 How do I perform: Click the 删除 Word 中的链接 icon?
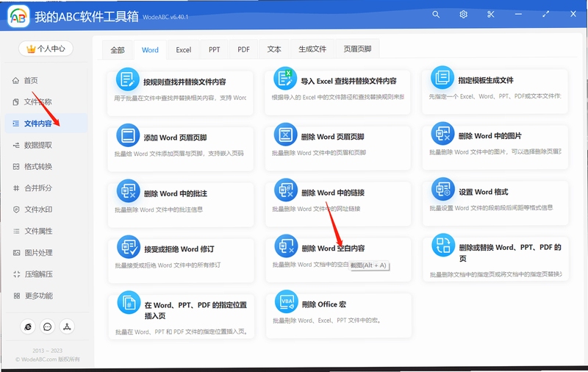coord(286,190)
